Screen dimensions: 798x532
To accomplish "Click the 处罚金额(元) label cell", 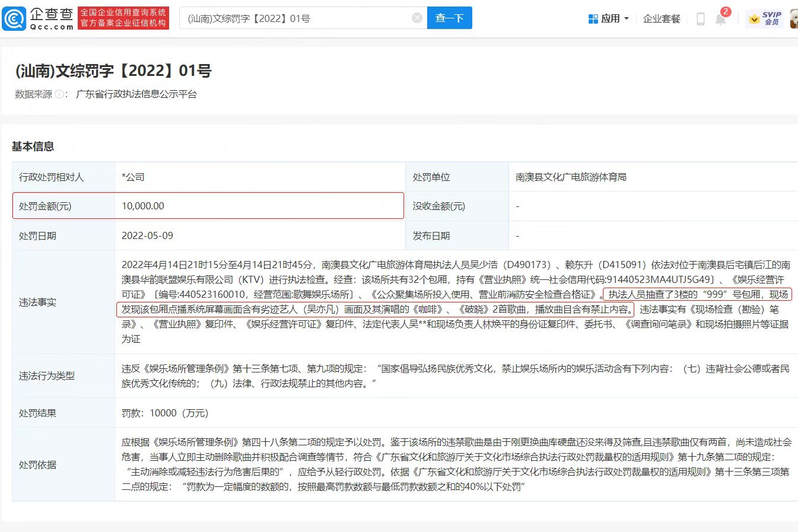I will pyautogui.click(x=63, y=206).
